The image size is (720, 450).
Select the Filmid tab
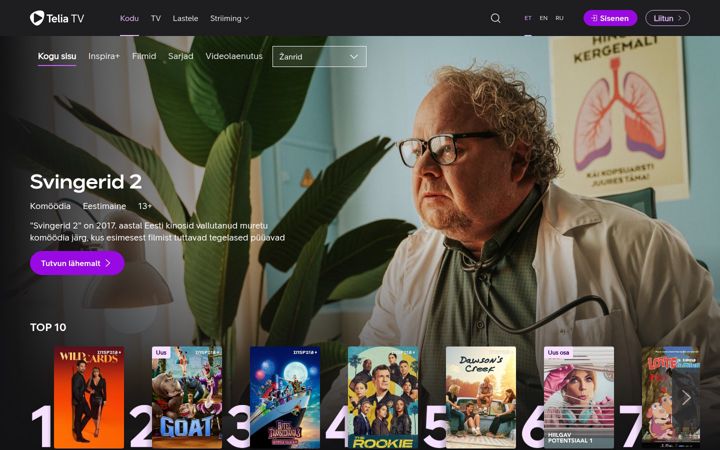[144, 56]
